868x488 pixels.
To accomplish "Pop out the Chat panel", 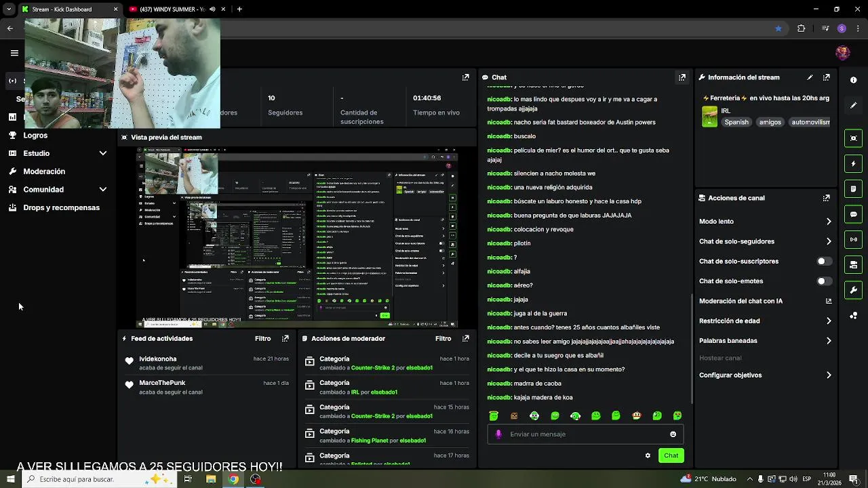I will click(x=682, y=77).
